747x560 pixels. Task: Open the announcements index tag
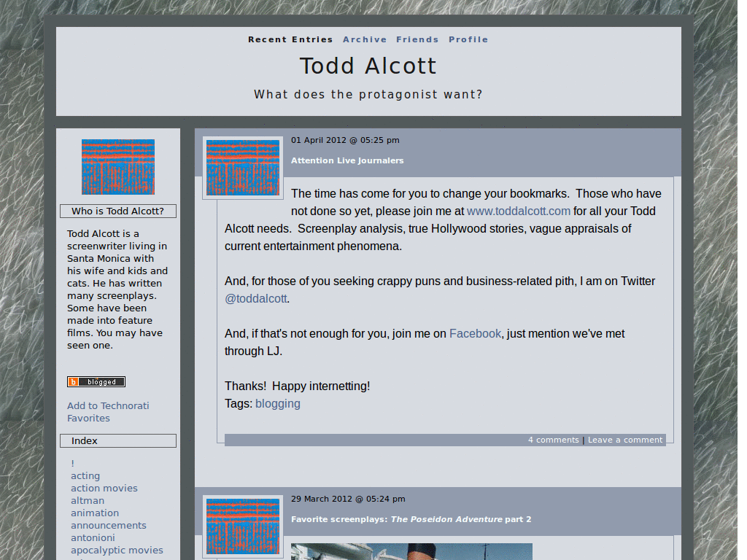coord(108,525)
